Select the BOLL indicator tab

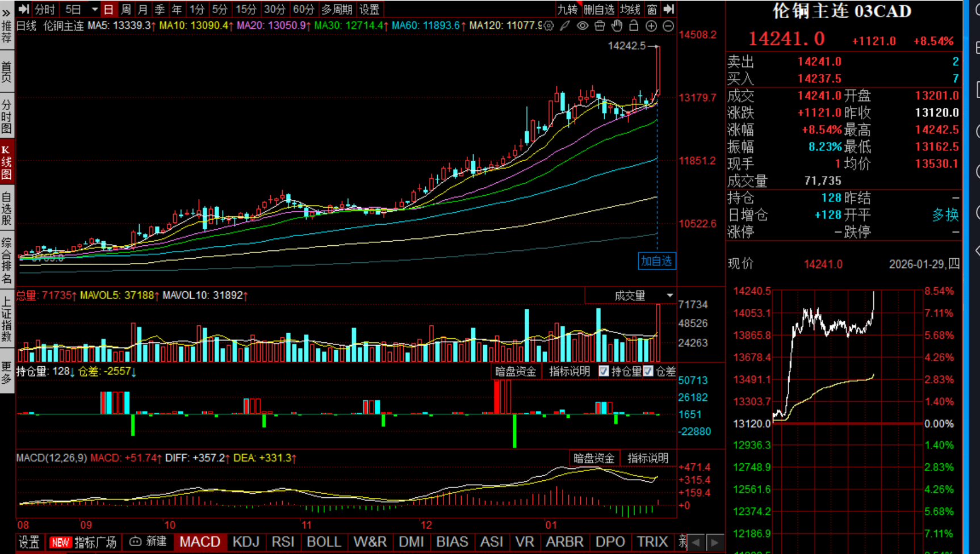pyautogui.click(x=324, y=542)
